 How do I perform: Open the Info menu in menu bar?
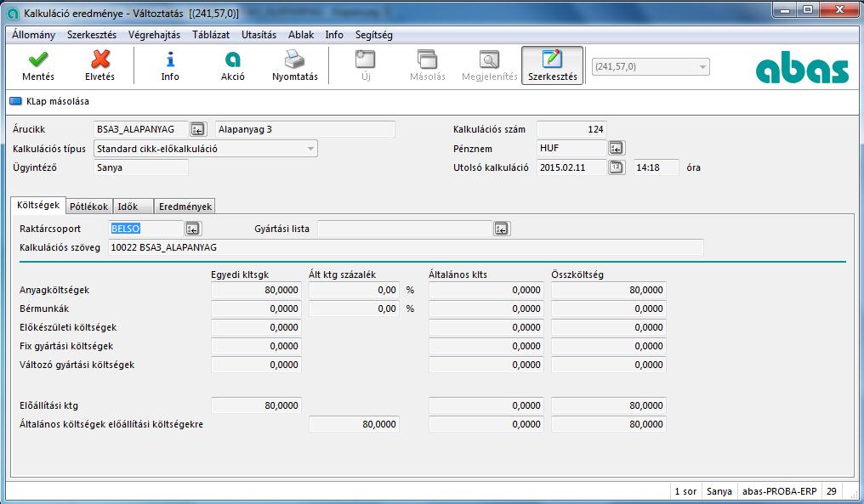(x=334, y=35)
